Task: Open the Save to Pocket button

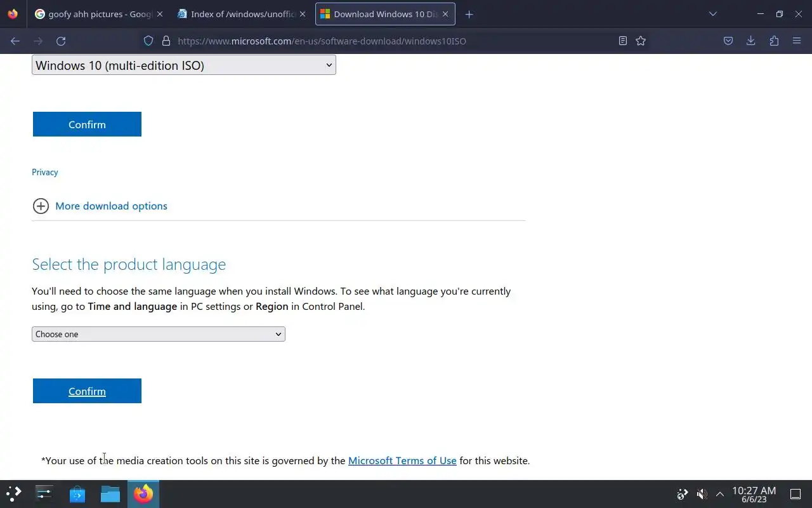Action: click(728, 41)
